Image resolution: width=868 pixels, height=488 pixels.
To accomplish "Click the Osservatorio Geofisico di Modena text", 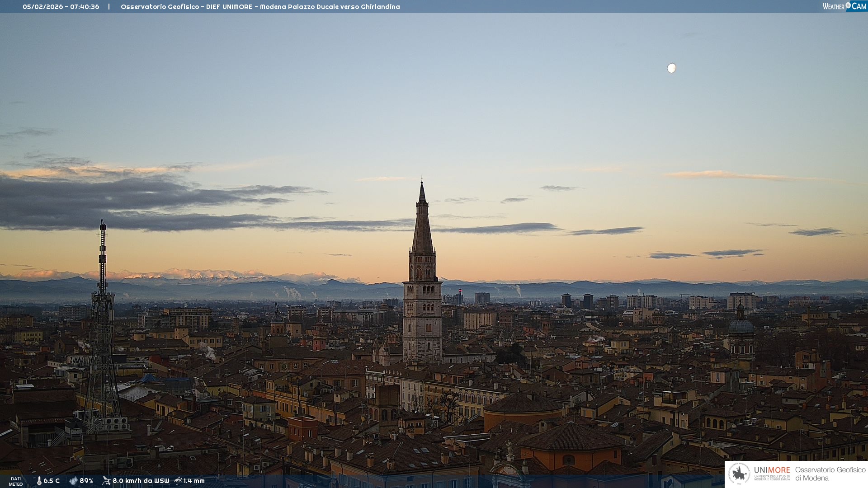I will click(830, 474).
